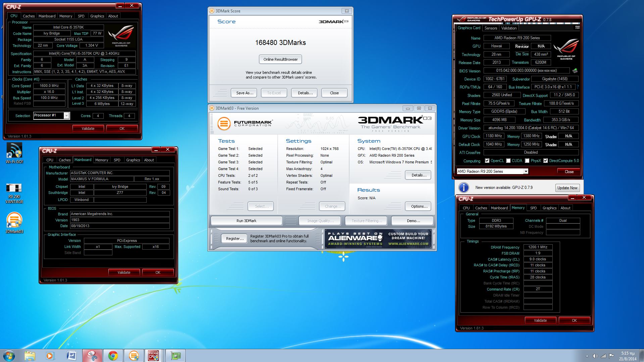Screen dimensions: 644x362
Task: Click the 5:15 taskbar clock
Action: (628, 356)
